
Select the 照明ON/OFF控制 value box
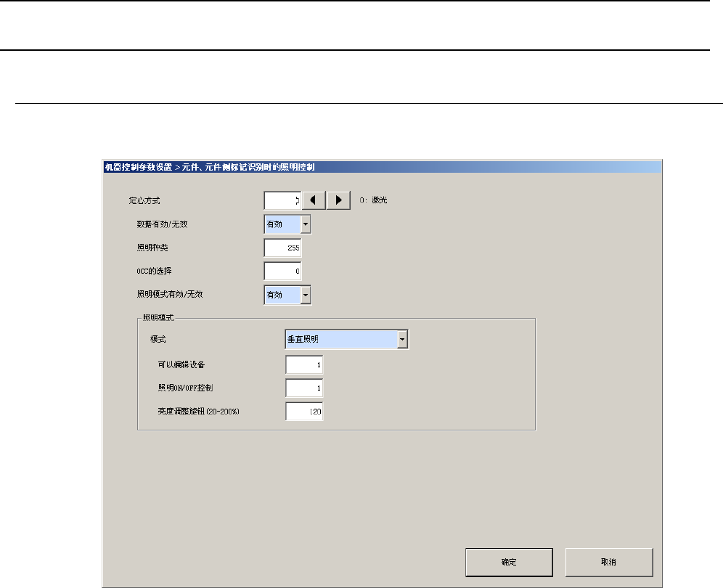tap(304, 388)
